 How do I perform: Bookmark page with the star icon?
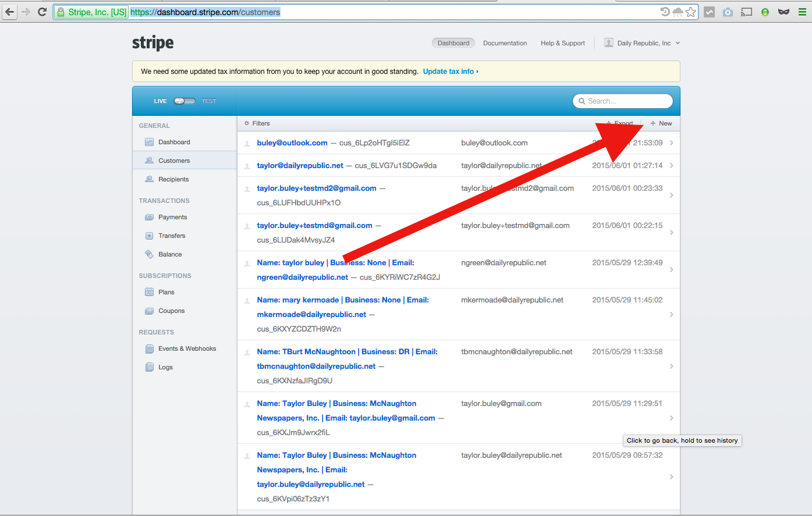[x=691, y=12]
